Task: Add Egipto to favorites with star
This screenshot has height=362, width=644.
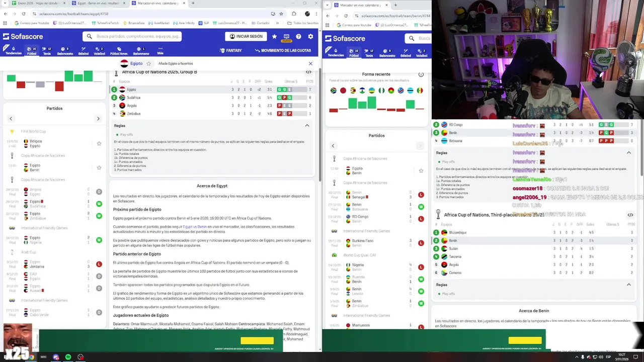Action: point(148,63)
